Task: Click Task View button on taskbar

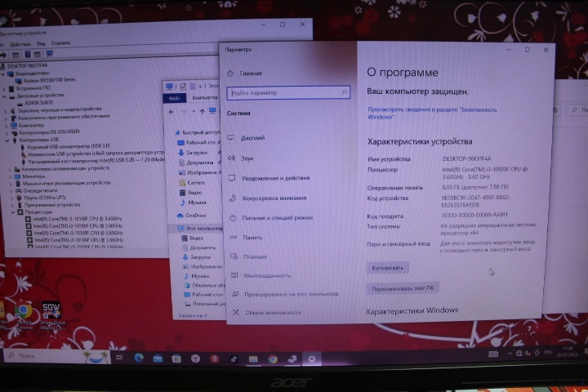Action: coord(119,358)
